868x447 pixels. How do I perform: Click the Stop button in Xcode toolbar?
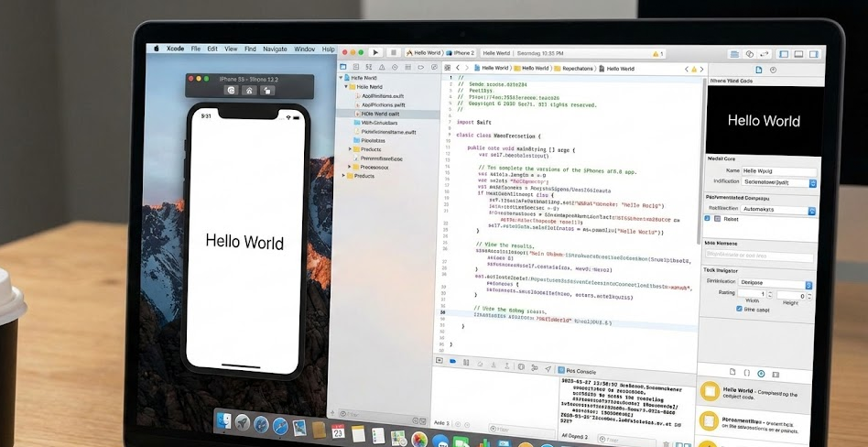tap(394, 52)
